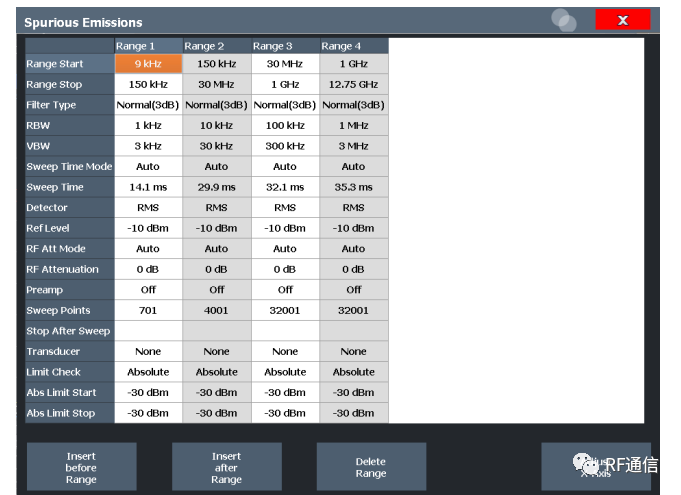Click the Abs Limit Stop row label
This screenshot has height=495, width=681.
(70, 413)
